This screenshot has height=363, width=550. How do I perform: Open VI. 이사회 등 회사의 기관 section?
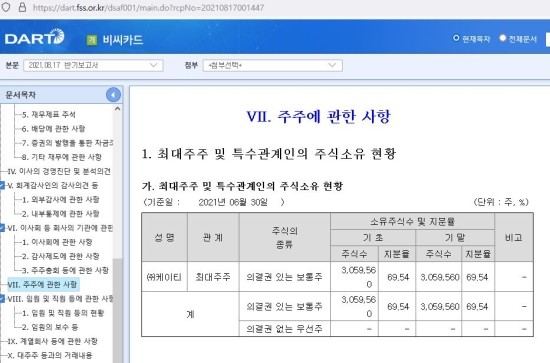coord(60,228)
